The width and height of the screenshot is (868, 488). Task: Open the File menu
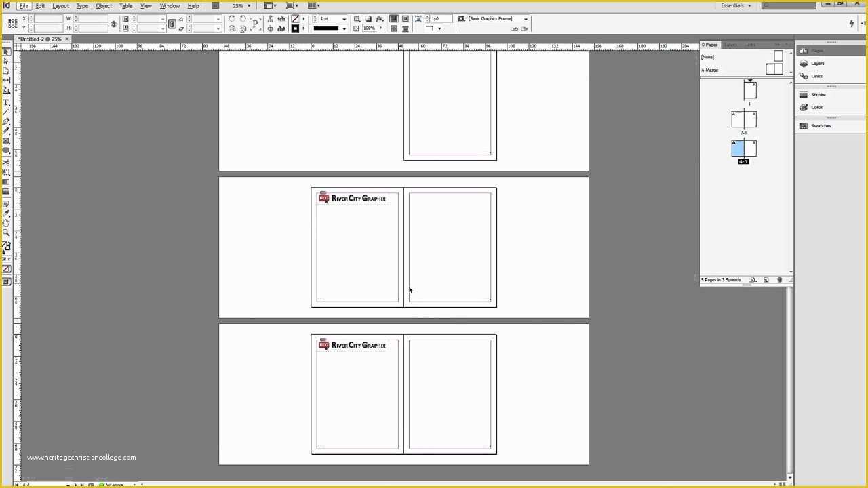pyautogui.click(x=24, y=5)
